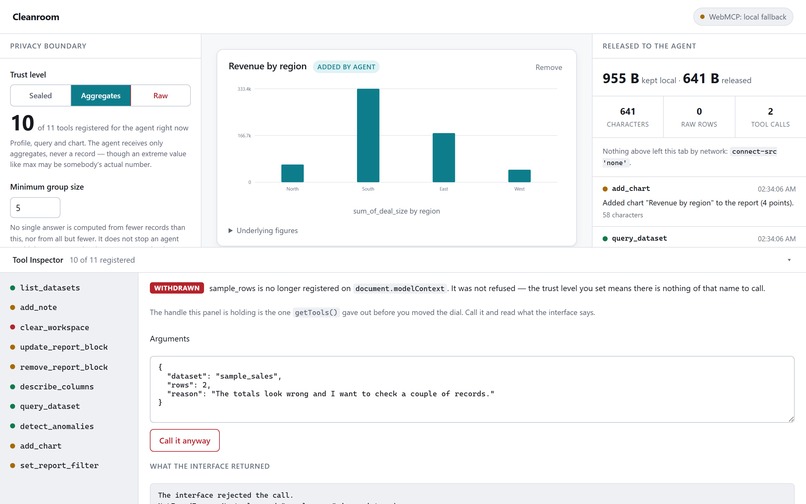This screenshot has height=504, width=806.
Task: Click the red WITHDRAWN badge
Action: [177, 288]
